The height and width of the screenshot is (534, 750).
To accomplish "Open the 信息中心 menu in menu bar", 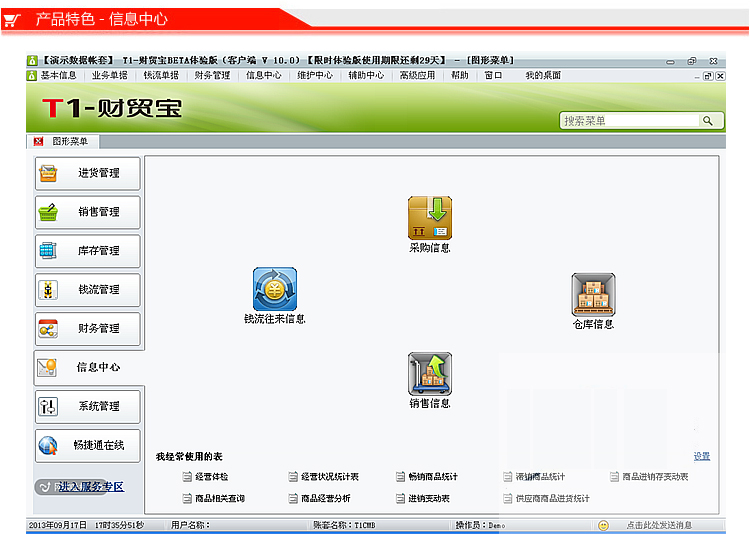I will click(x=264, y=75).
